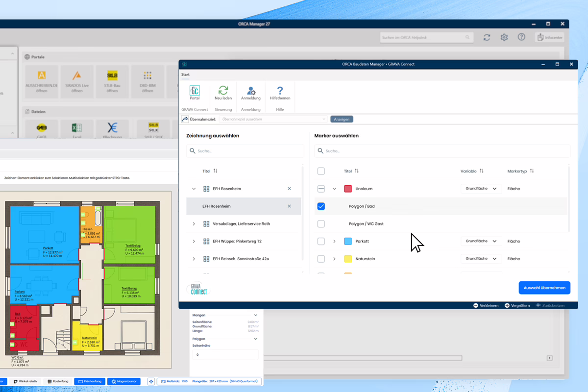Open AUSSCHREIBEN.DE portal tile
This screenshot has height=392, width=588.
click(x=42, y=78)
